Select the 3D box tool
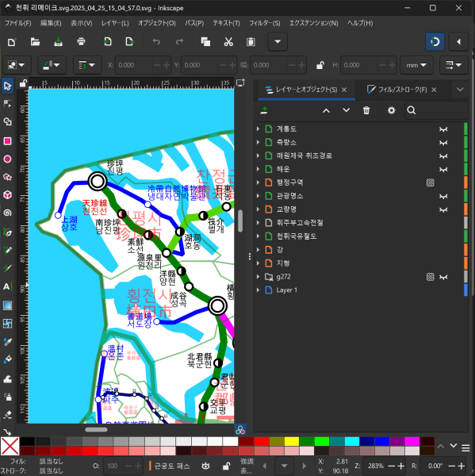Screen dimensions: 475x476 7,195
